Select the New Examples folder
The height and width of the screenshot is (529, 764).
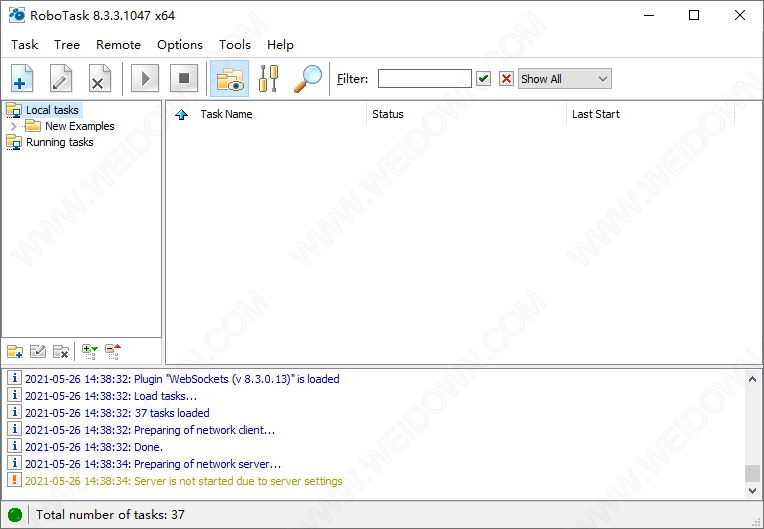(80, 126)
